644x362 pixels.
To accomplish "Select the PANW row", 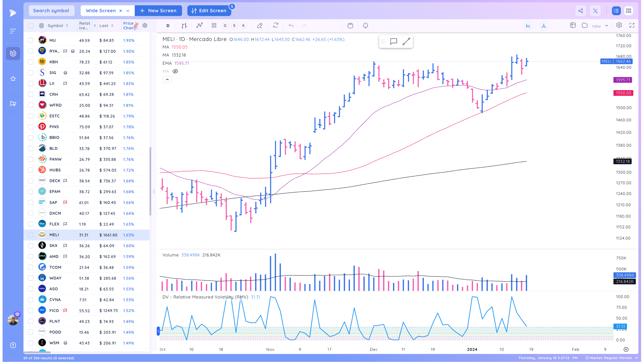I will [x=87, y=159].
